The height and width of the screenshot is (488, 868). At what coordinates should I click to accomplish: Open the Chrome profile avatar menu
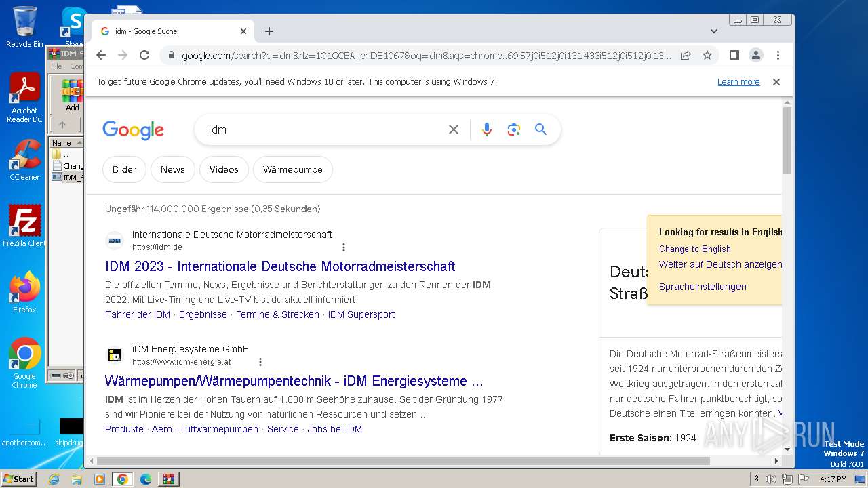coord(756,55)
